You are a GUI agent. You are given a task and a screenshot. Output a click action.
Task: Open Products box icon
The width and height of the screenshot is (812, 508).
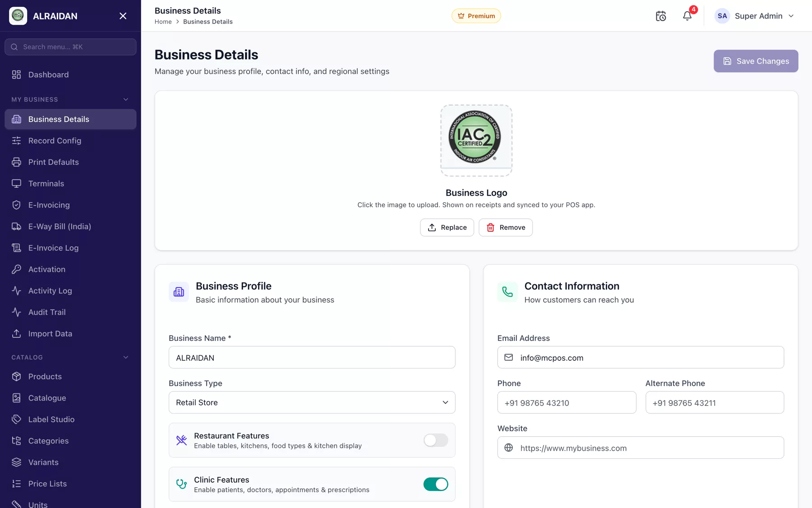(x=17, y=377)
